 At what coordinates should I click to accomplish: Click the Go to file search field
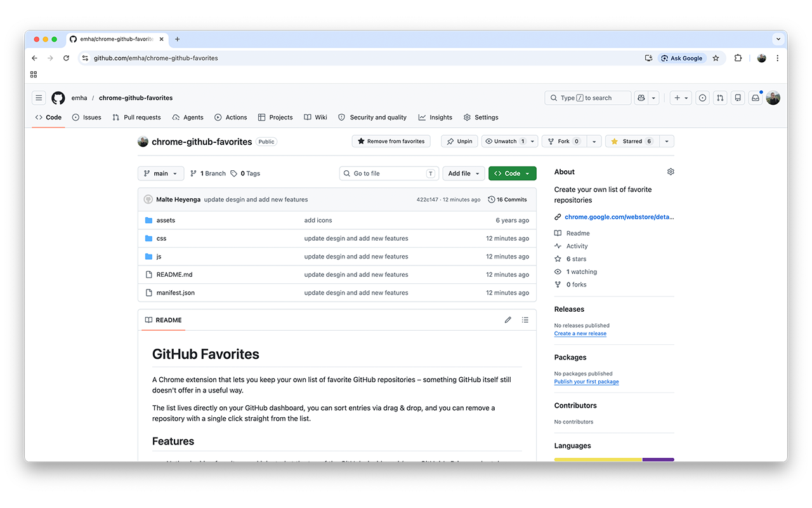coord(390,173)
